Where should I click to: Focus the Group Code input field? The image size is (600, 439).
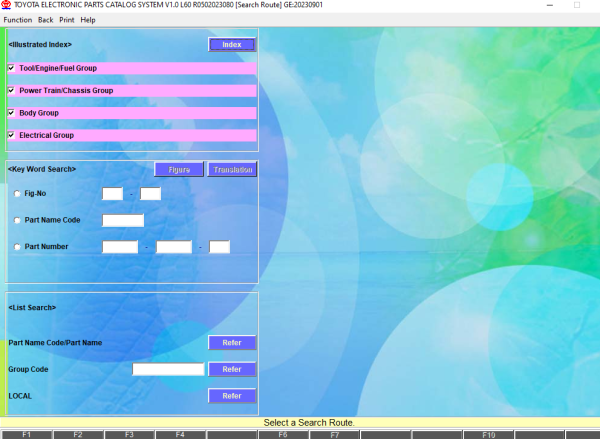[168, 369]
